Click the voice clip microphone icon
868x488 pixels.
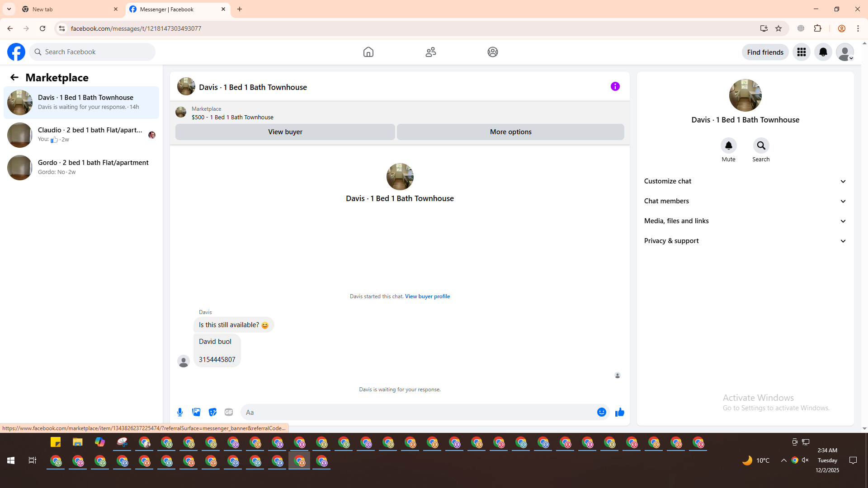point(180,412)
